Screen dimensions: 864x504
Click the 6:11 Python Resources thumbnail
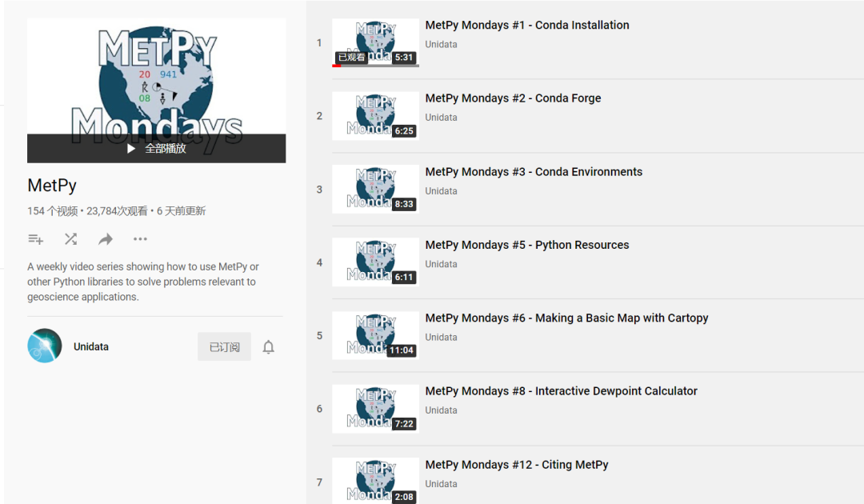point(375,262)
